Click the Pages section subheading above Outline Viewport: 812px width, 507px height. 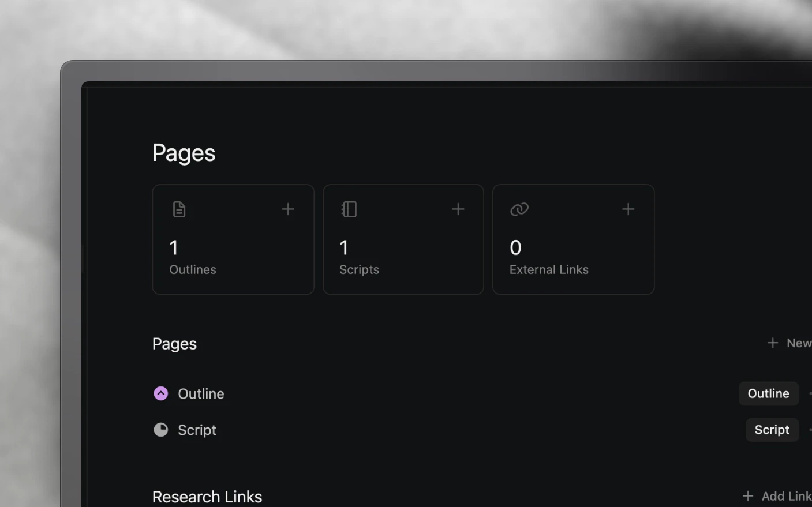click(x=174, y=344)
